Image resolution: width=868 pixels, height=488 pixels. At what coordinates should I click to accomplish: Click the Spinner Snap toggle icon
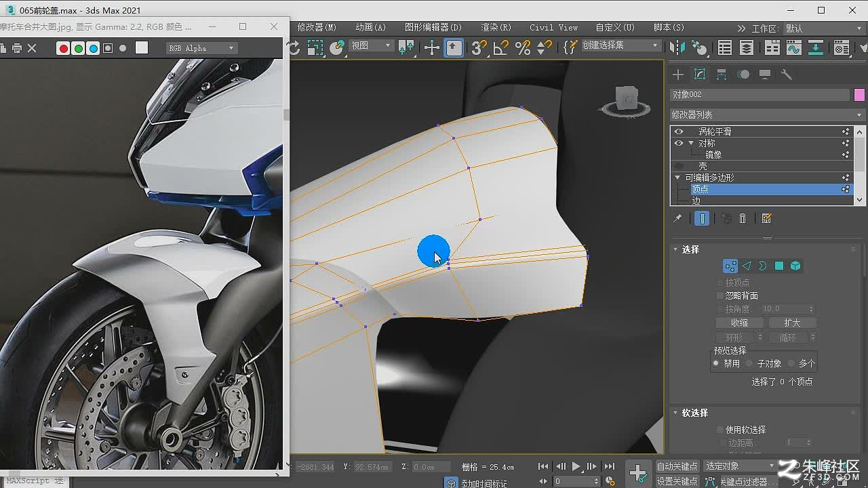pos(545,47)
